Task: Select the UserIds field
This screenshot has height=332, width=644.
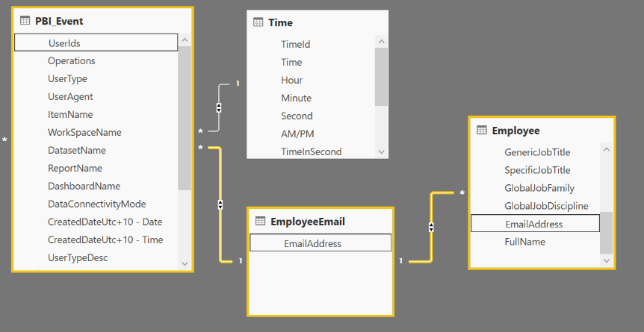Action: pyautogui.click(x=96, y=43)
